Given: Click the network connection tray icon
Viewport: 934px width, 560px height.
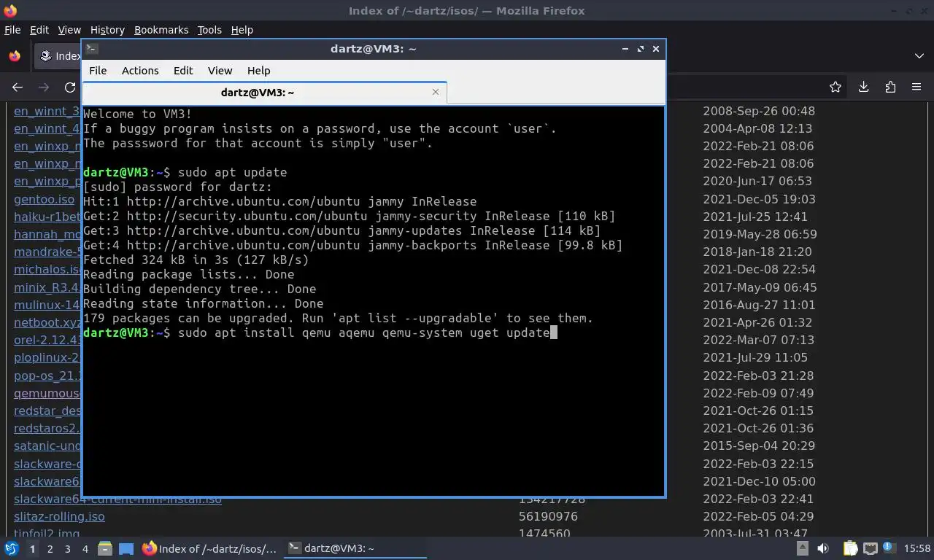Looking at the screenshot, I should click(x=870, y=548).
